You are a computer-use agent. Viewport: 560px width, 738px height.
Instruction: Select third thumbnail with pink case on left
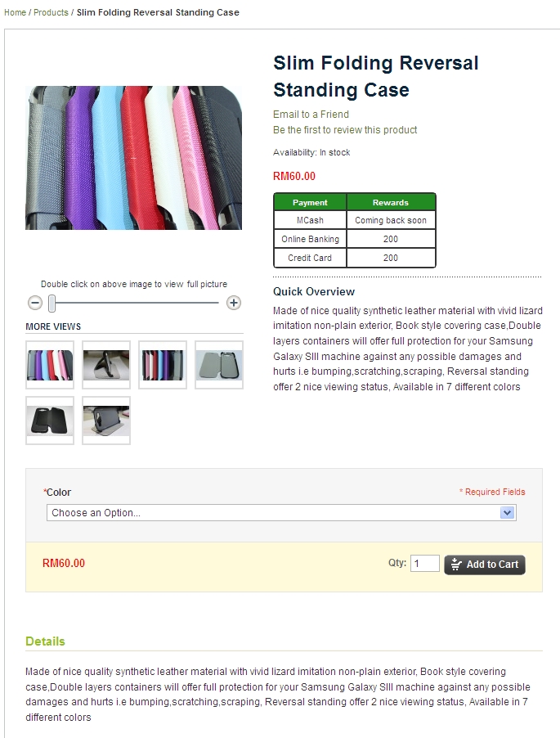[163, 365]
